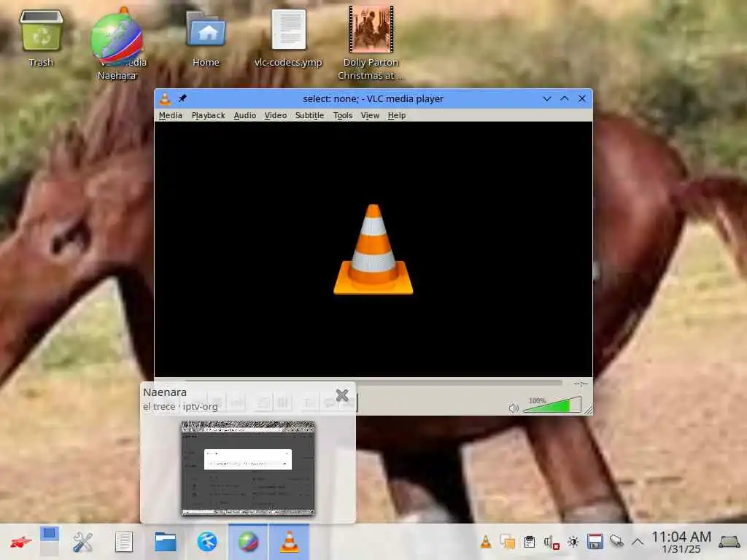Open the text document icon in taskbar
This screenshot has height=560, width=747.
pyautogui.click(x=124, y=542)
